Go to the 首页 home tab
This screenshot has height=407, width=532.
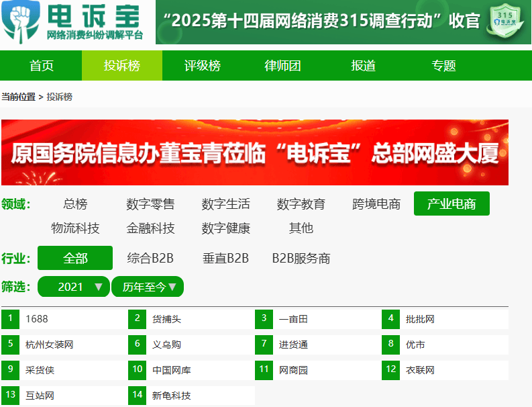42,66
